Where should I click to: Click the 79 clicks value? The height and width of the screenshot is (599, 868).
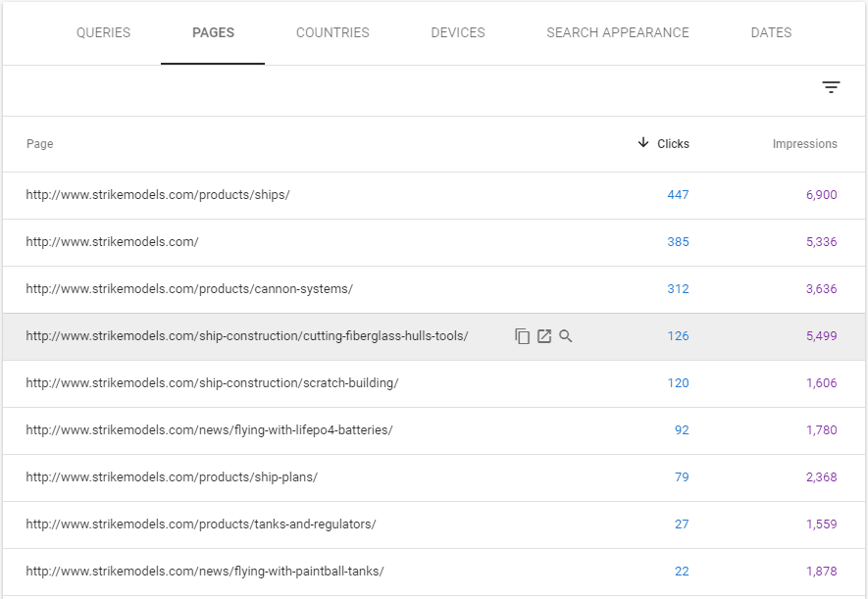[x=682, y=476]
